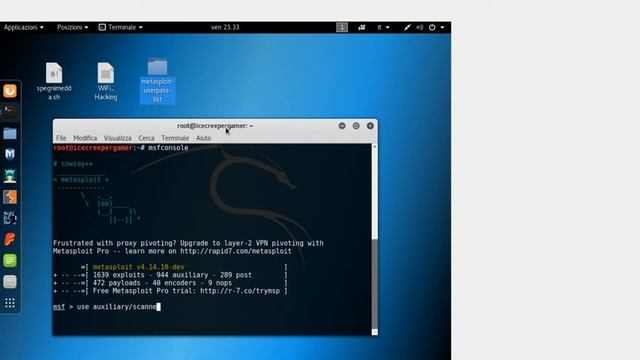Select the spegnimedda.sh desktop file
The width and height of the screenshot is (640, 360).
(54, 82)
